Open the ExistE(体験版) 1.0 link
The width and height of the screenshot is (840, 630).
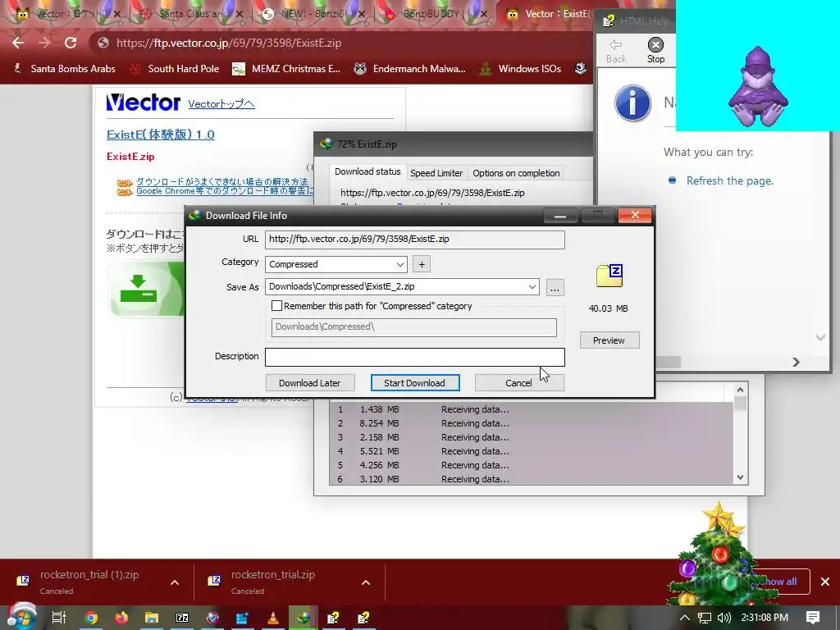(x=160, y=135)
